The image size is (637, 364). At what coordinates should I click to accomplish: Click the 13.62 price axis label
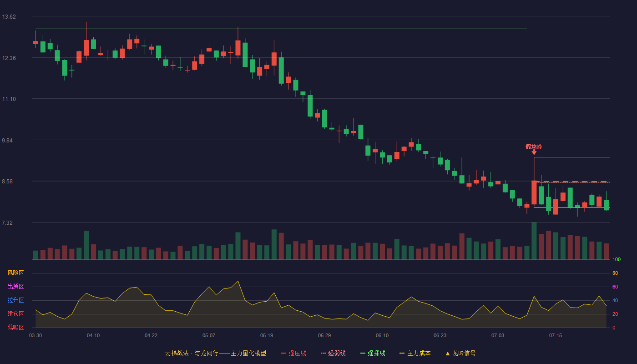click(x=9, y=17)
